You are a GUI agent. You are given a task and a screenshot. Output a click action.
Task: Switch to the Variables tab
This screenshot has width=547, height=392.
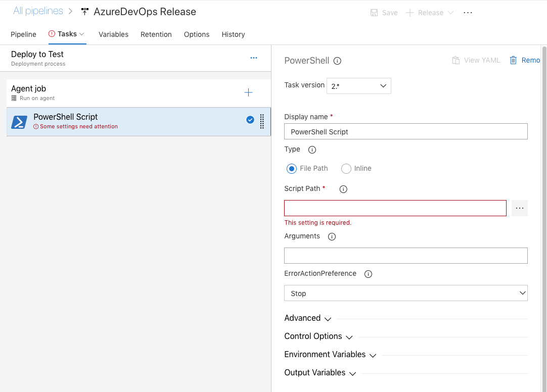coord(113,34)
